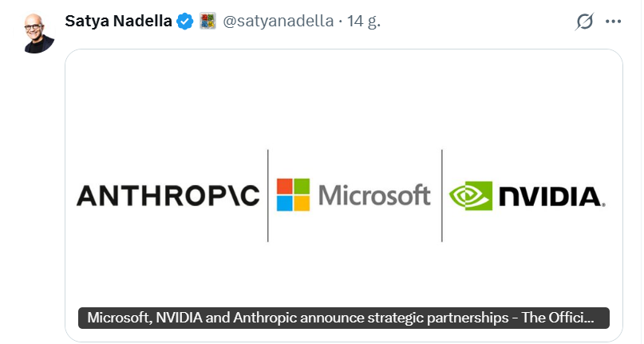
Task: Click the divider line between Anthropic and Microsoft
Action: (x=267, y=196)
